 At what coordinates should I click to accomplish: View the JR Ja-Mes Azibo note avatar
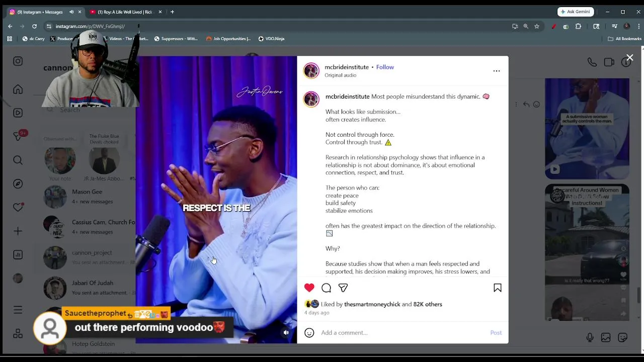104,160
